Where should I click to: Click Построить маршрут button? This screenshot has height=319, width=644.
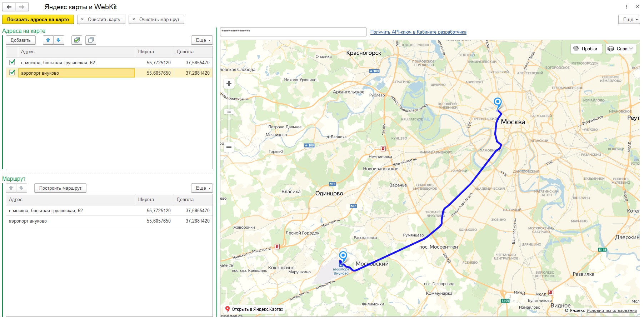tap(60, 188)
